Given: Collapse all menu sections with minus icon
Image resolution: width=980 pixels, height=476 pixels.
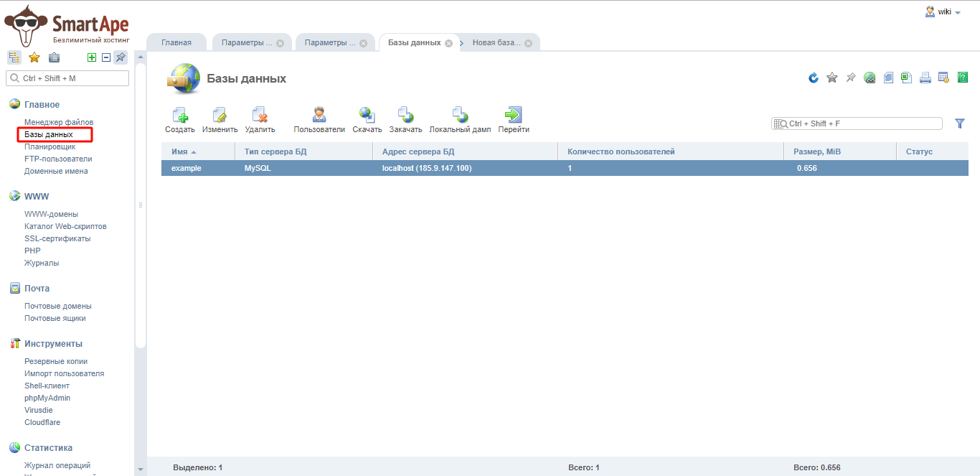Looking at the screenshot, I should 106,57.
